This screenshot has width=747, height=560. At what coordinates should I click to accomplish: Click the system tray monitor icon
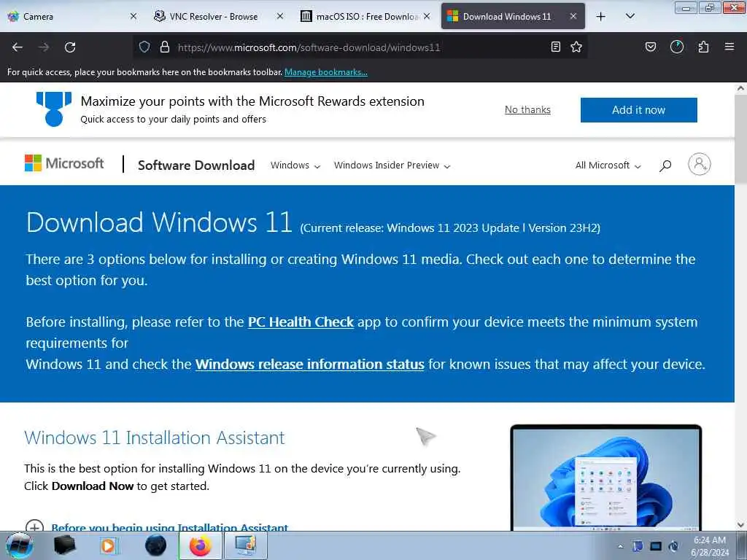click(x=656, y=546)
